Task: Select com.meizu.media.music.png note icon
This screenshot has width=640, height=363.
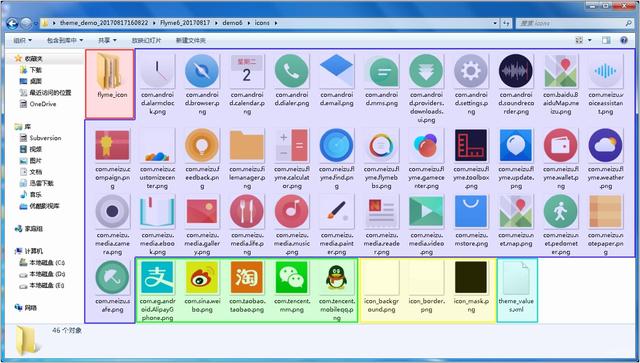Action: coord(291,212)
